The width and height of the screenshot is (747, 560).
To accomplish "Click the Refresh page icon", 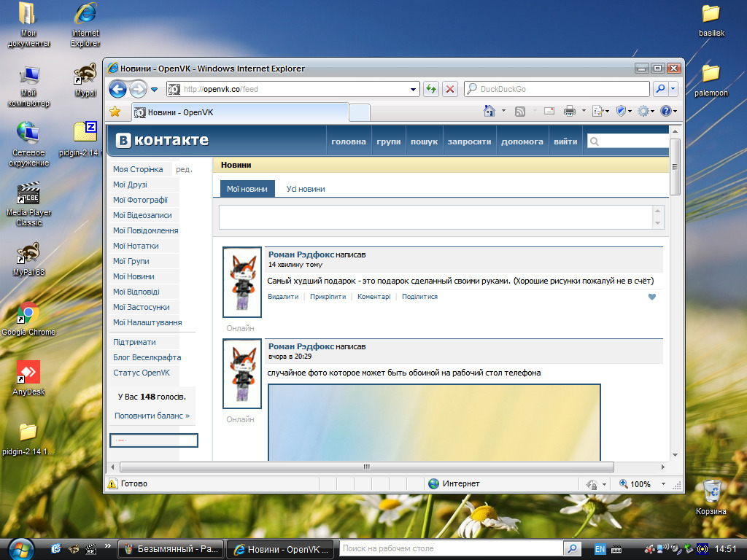I will [431, 89].
